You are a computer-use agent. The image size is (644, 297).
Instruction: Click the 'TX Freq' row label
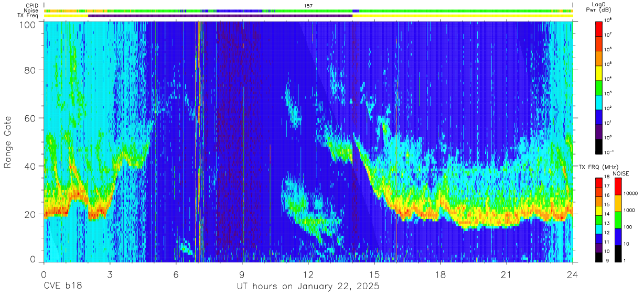pos(28,16)
